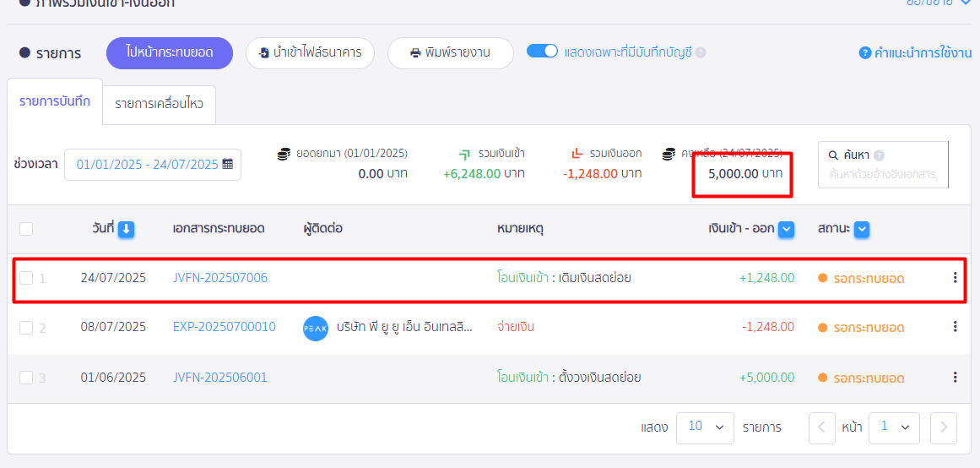Go to next page arrow
The image size is (980, 468).
(x=943, y=428)
